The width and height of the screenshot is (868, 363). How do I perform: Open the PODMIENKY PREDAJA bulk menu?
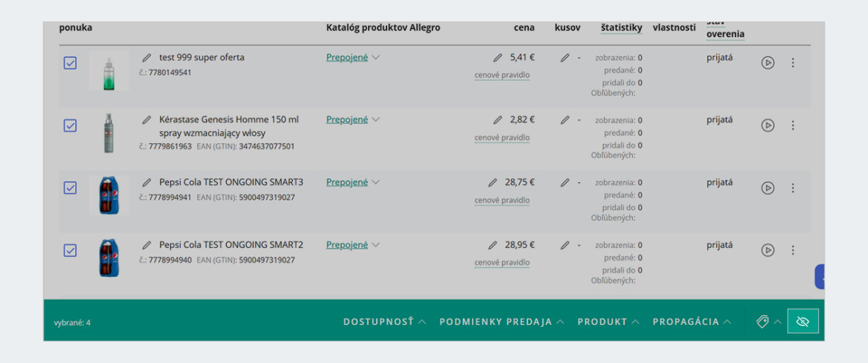tap(501, 322)
